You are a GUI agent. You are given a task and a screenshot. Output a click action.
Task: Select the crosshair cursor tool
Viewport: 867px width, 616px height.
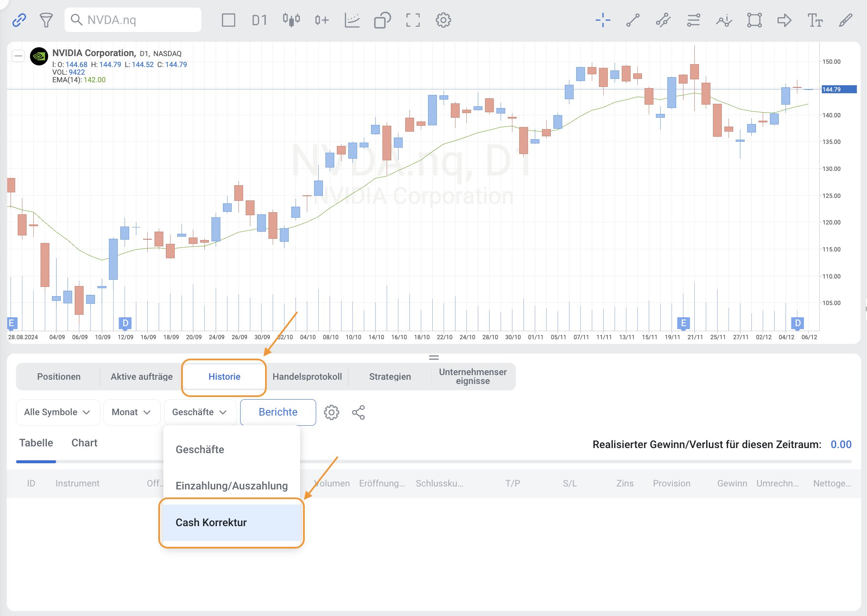point(603,20)
